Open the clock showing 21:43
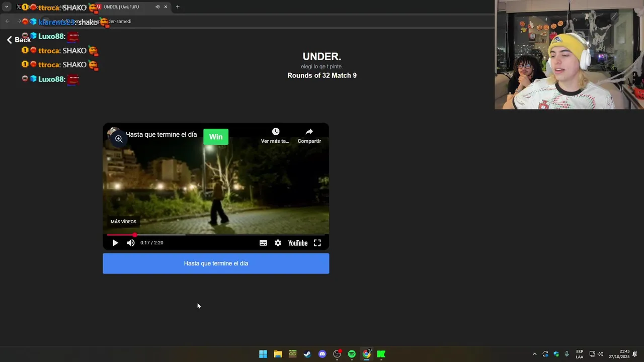Viewport: 644px width, 362px height. point(619,354)
